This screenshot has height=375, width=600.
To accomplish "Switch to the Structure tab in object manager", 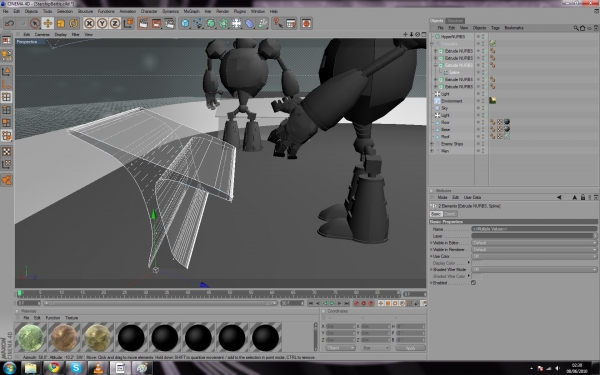I will tap(455, 21).
